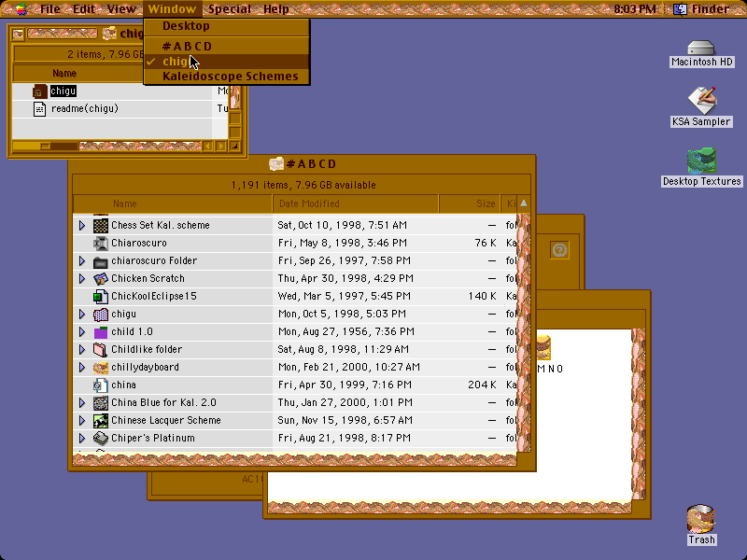Image resolution: width=747 pixels, height=560 pixels.
Task: Click the chiaroscuro Folder dark icon
Action: (x=101, y=261)
